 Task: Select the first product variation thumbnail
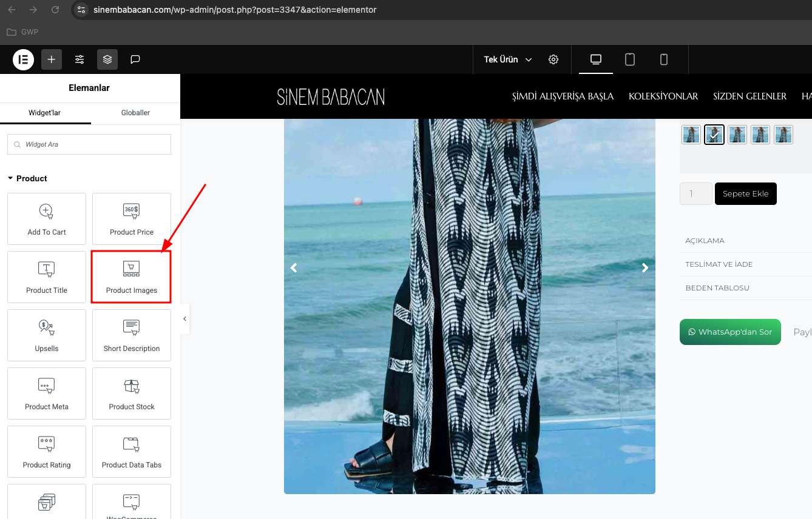691,135
